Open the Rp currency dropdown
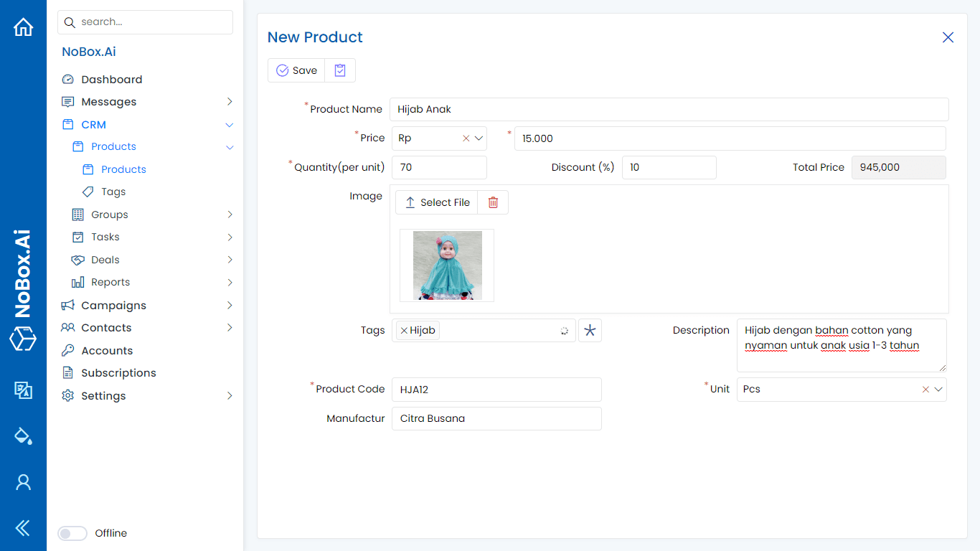The width and height of the screenshot is (980, 551). tap(479, 138)
